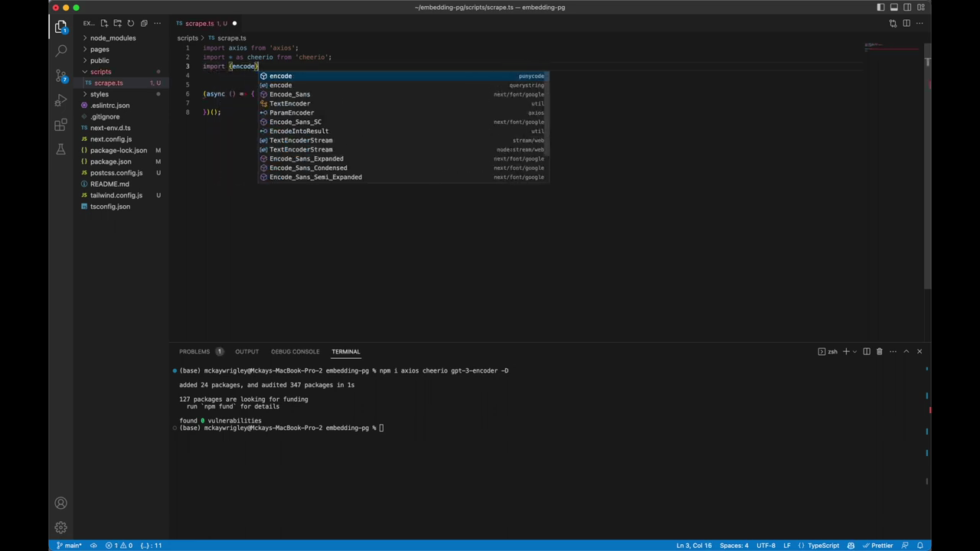980x551 pixels.
Task: Open the UTF-8 encoding selector
Action: pyautogui.click(x=766, y=546)
